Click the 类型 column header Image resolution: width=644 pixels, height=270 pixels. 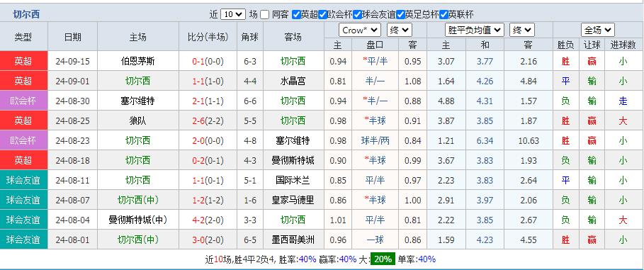(23, 37)
